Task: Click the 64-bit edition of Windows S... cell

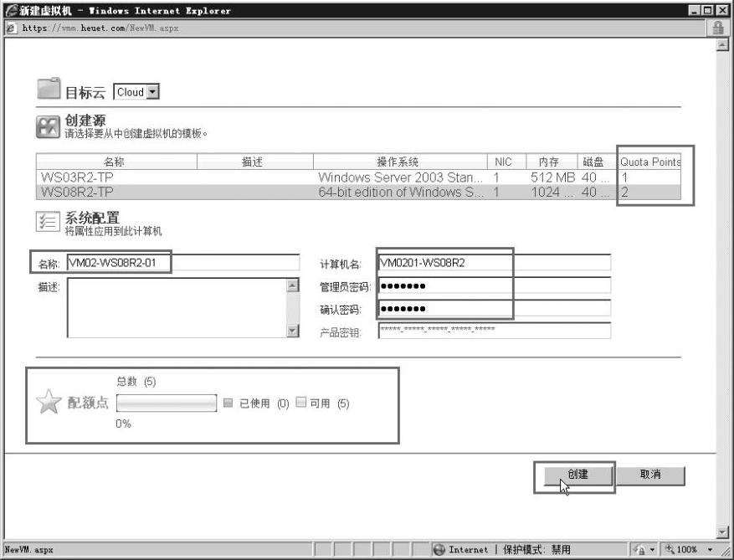Action: click(x=400, y=192)
